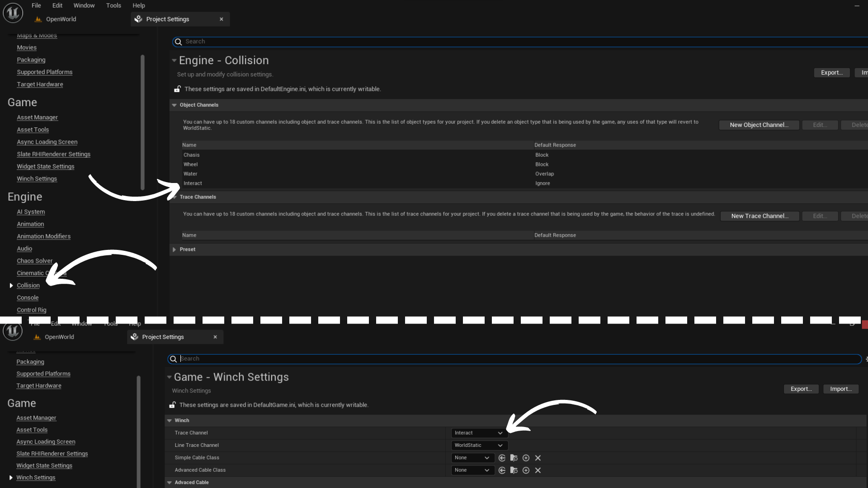The width and height of the screenshot is (868, 488).
Task: Open the Trace Channel dropdown showing Interact
Action: point(479,433)
